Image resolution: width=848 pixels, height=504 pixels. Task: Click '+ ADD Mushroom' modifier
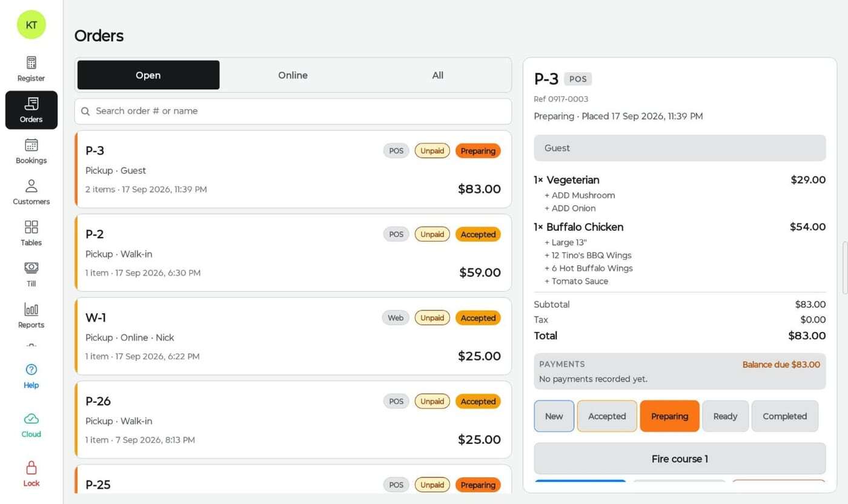tap(580, 196)
